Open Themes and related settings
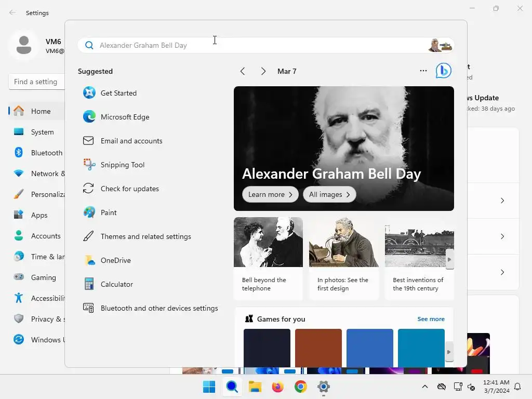 pos(137,236)
